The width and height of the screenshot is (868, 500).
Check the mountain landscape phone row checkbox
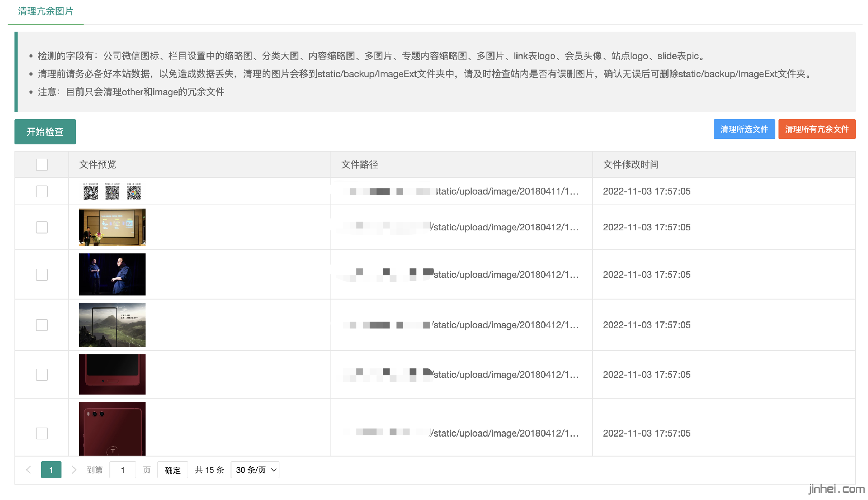[x=42, y=325]
